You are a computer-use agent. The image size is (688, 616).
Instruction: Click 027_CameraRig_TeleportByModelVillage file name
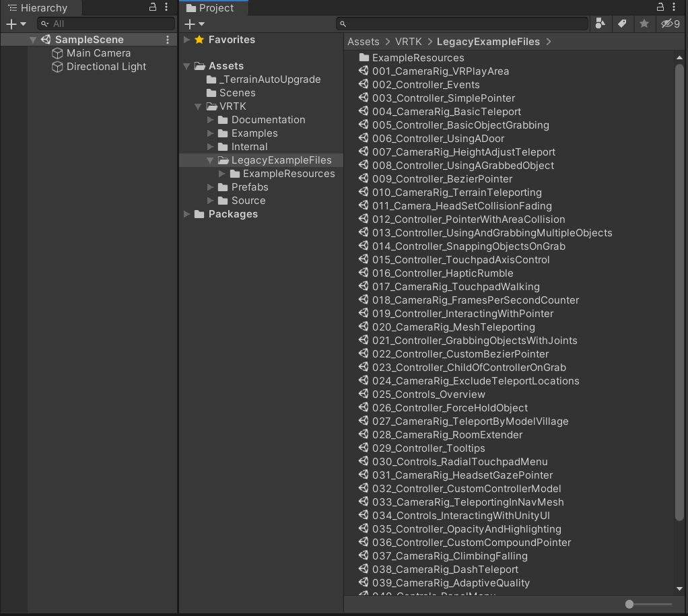tap(471, 421)
